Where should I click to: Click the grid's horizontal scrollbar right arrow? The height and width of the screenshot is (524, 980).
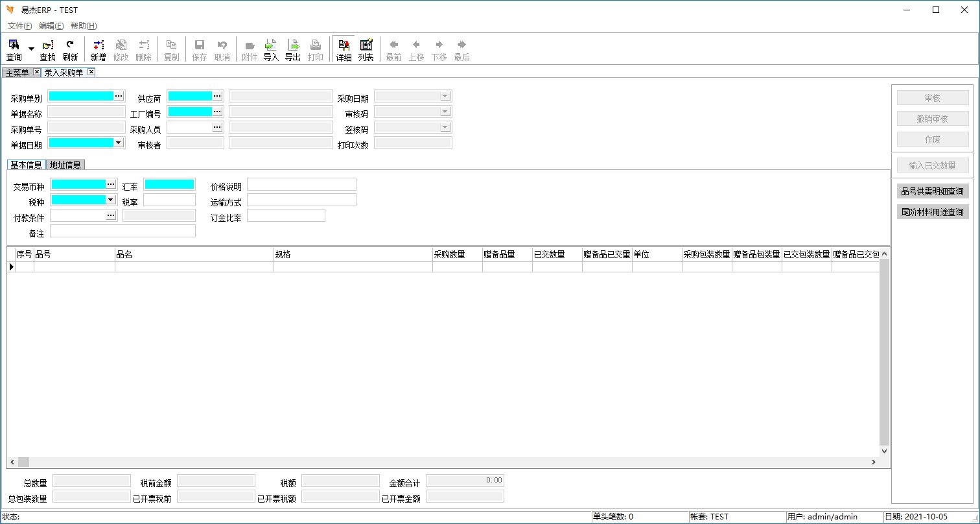[x=874, y=462]
